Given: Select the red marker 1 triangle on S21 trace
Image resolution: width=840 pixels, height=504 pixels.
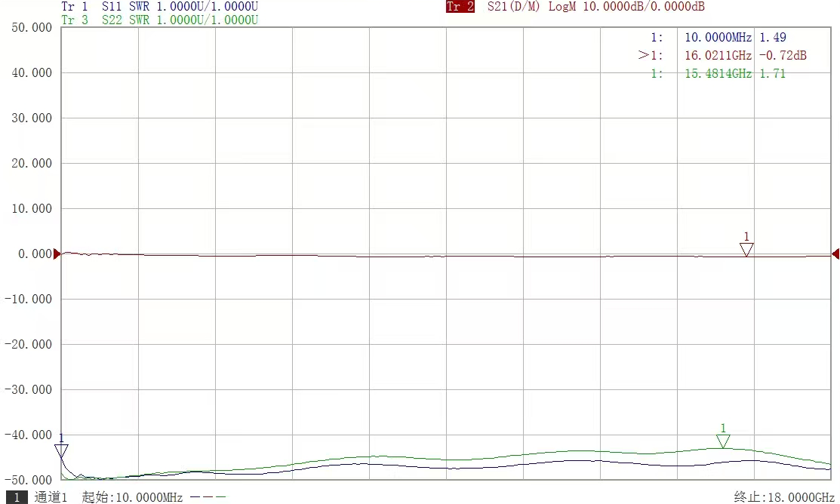Looking at the screenshot, I should pos(746,250).
